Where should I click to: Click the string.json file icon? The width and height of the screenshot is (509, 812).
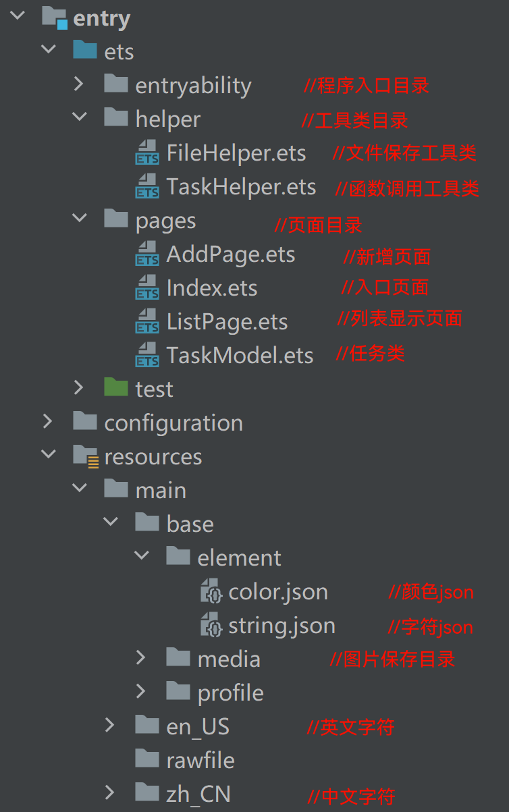point(211,626)
